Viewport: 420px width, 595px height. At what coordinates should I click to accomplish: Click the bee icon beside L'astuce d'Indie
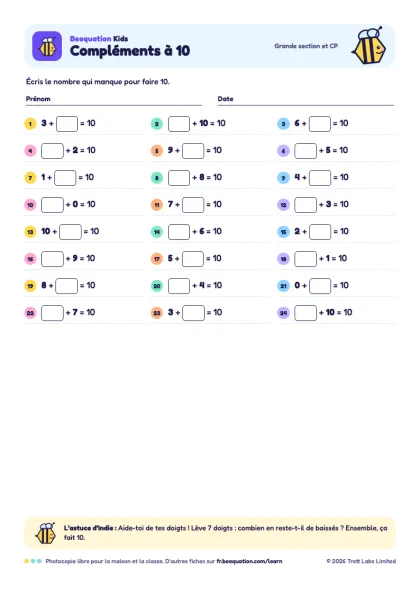tap(46, 533)
